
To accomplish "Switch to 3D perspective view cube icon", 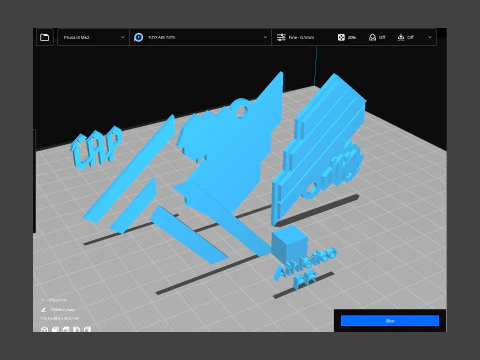I will coord(44,329).
